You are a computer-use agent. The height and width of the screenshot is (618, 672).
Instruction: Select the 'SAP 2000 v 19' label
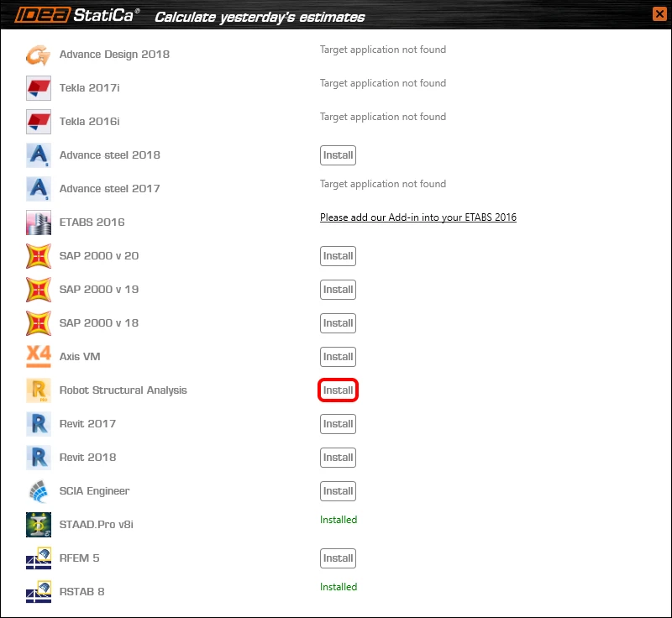pyautogui.click(x=99, y=290)
